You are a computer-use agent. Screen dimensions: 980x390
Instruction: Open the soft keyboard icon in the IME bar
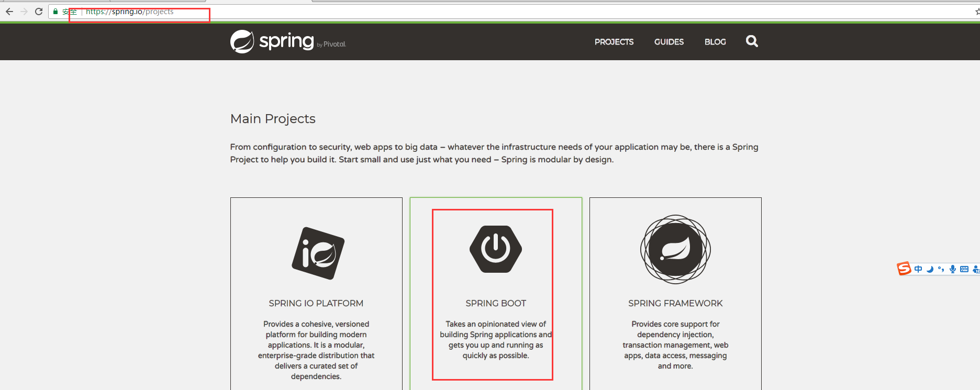pyautogui.click(x=964, y=269)
